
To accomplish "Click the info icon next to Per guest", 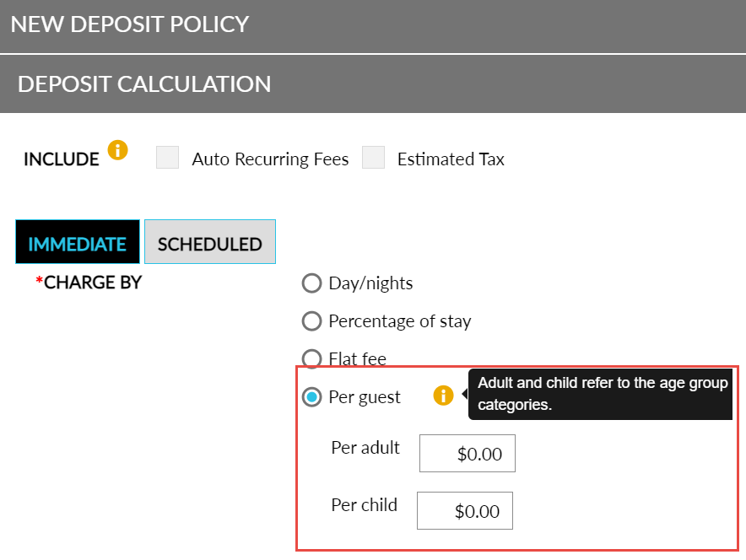I will (x=443, y=395).
